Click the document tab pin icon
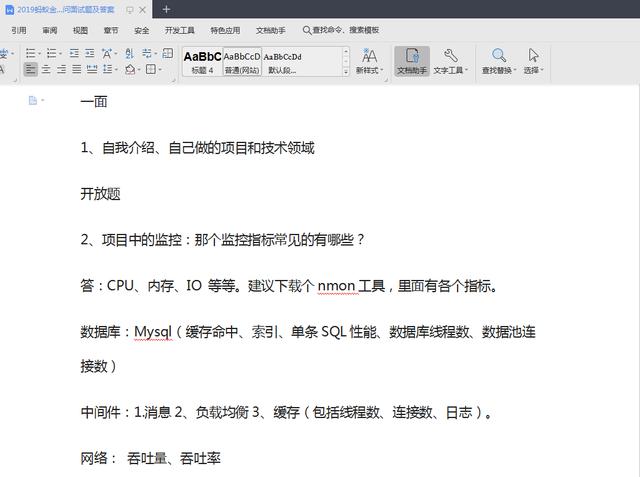Image resolution: width=640 pixels, height=477 pixels. (130, 10)
